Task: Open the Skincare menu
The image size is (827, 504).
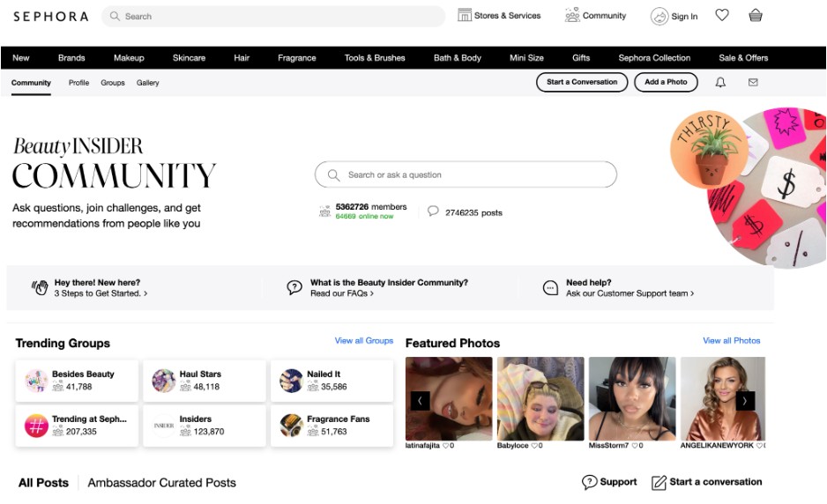Action: pyautogui.click(x=189, y=58)
